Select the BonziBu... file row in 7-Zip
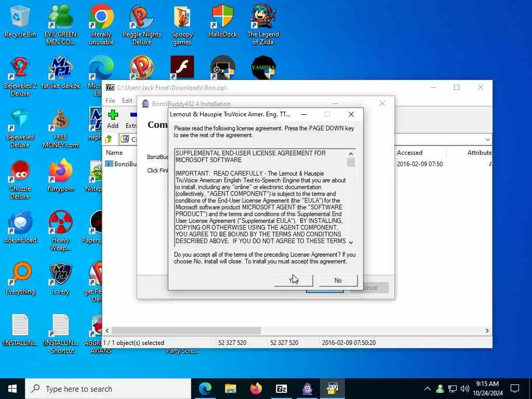 pos(121,164)
